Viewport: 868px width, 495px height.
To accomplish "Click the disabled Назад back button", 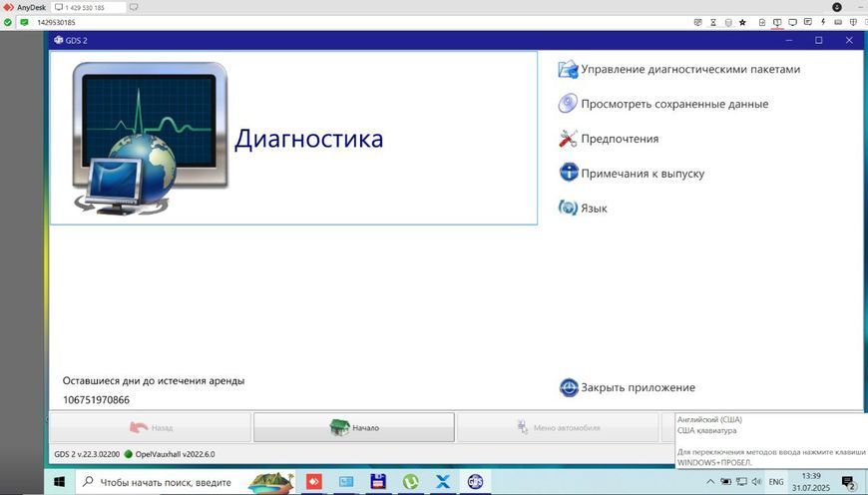I will tap(151, 427).
